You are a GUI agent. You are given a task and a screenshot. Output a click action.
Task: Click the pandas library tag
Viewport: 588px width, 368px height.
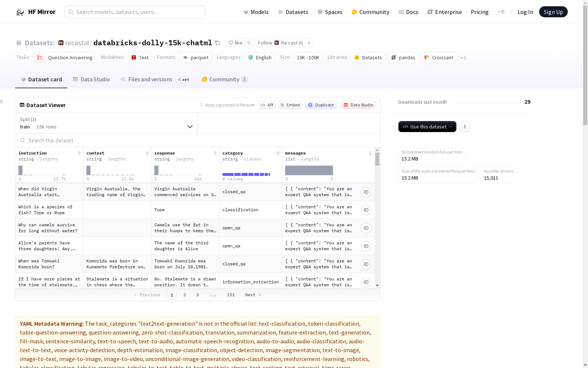point(403,57)
